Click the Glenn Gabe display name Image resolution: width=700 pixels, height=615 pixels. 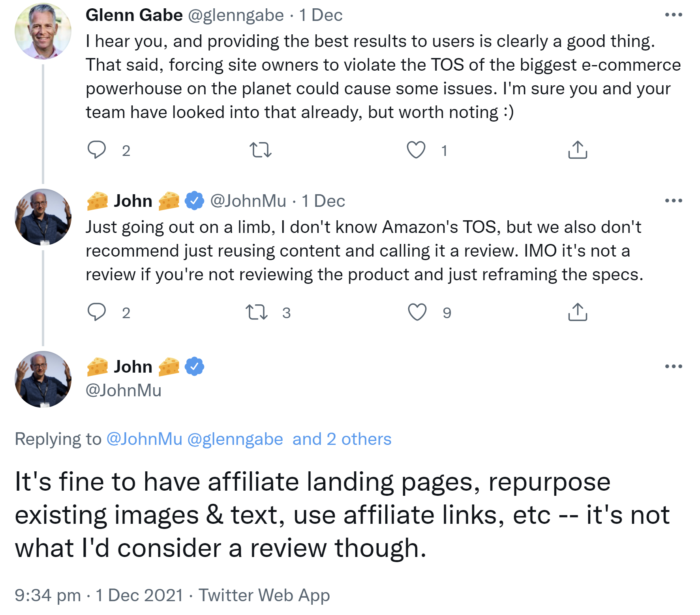[x=134, y=15]
